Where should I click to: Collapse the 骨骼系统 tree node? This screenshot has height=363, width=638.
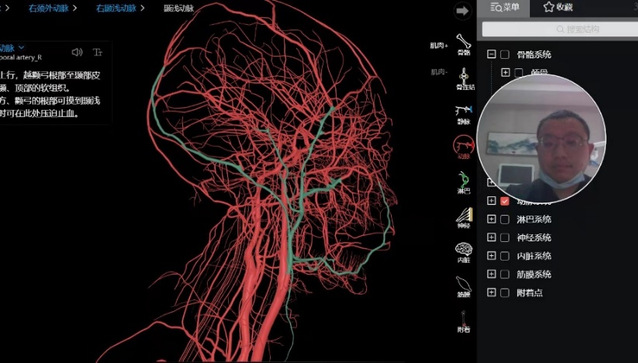(x=492, y=54)
